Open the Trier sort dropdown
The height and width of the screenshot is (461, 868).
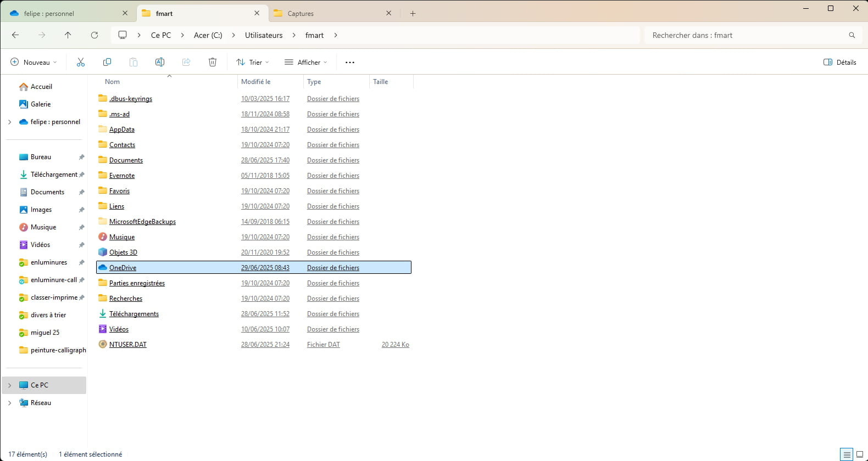tap(253, 62)
